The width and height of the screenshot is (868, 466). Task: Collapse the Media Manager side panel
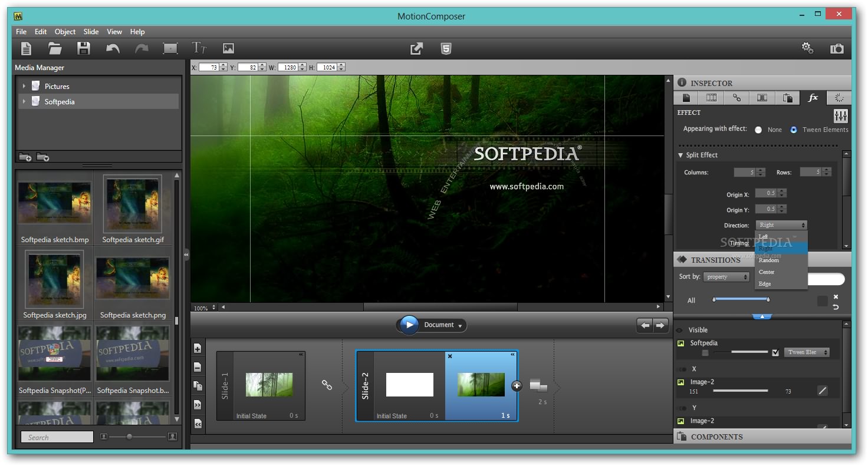(186, 255)
